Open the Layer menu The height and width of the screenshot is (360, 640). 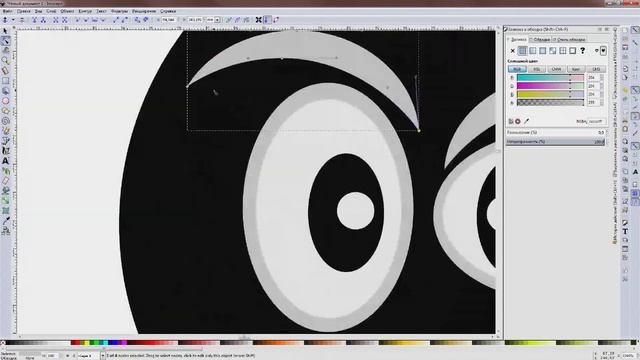[51, 11]
